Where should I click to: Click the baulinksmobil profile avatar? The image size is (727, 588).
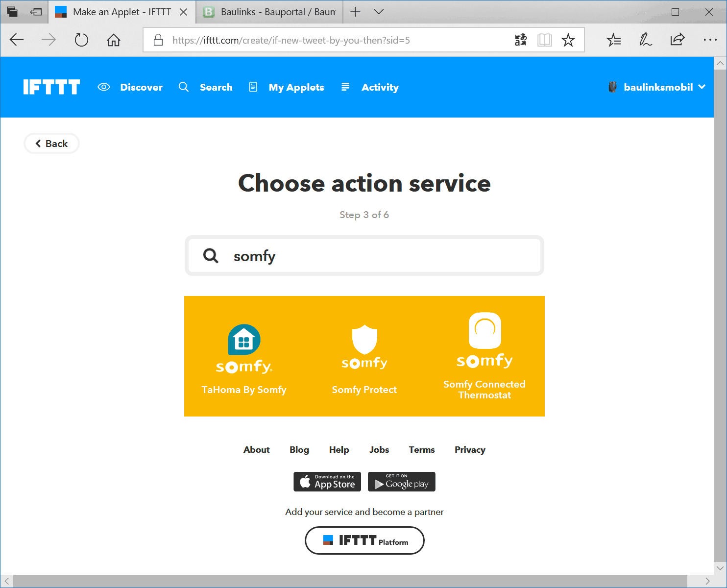(x=612, y=87)
